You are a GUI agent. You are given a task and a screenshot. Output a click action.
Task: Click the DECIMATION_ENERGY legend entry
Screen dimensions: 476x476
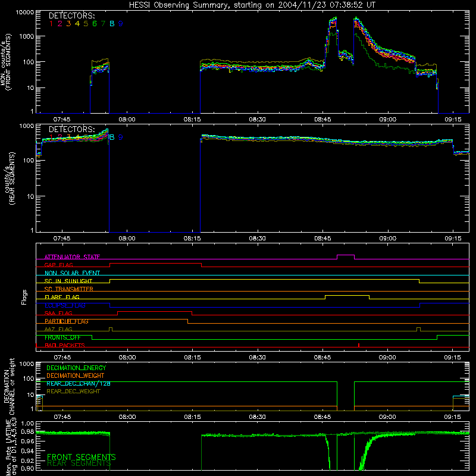click(x=76, y=368)
